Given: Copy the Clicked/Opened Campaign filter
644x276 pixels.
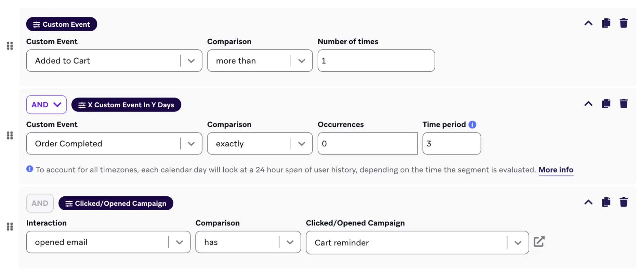Looking at the screenshot, I should [606, 202].
